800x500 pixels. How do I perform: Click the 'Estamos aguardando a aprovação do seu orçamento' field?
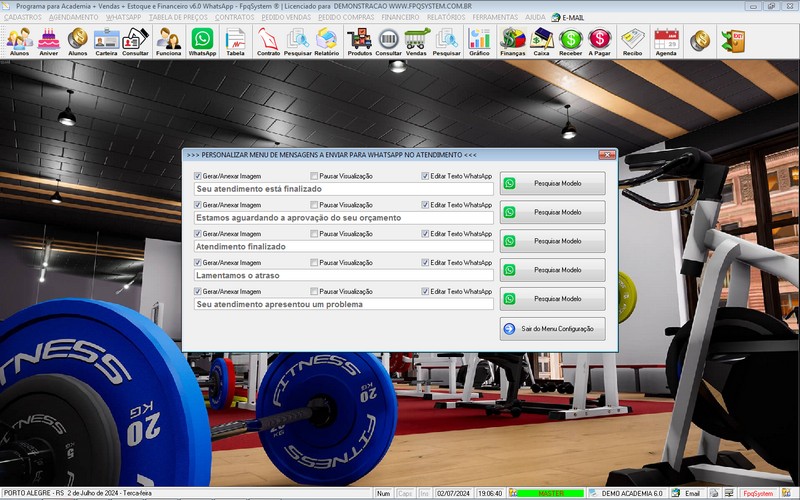[343, 218]
